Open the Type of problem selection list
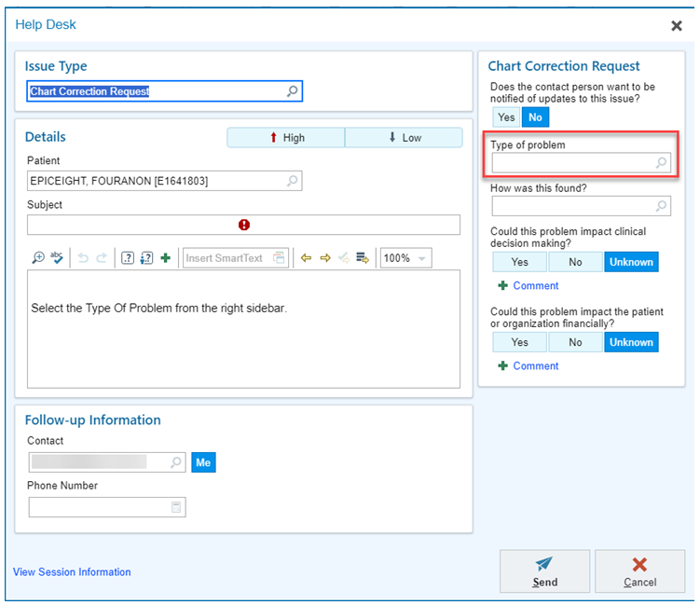This screenshot has width=700, height=605. [x=661, y=163]
